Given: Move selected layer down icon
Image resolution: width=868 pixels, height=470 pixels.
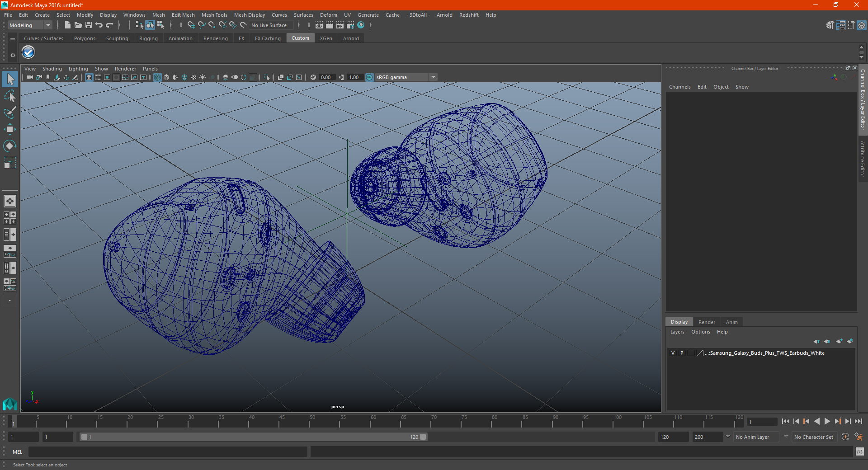Looking at the screenshot, I should tap(827, 341).
